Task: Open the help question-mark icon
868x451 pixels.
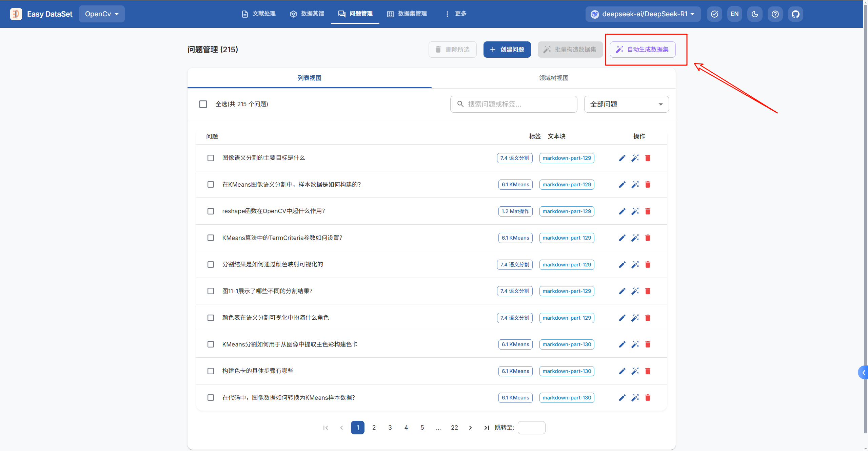Action: pos(775,14)
